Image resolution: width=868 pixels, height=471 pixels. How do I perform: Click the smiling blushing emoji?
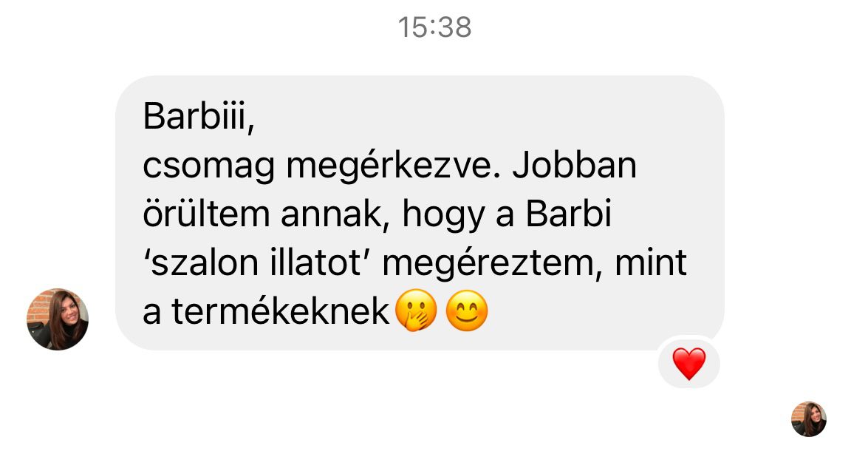tap(467, 311)
